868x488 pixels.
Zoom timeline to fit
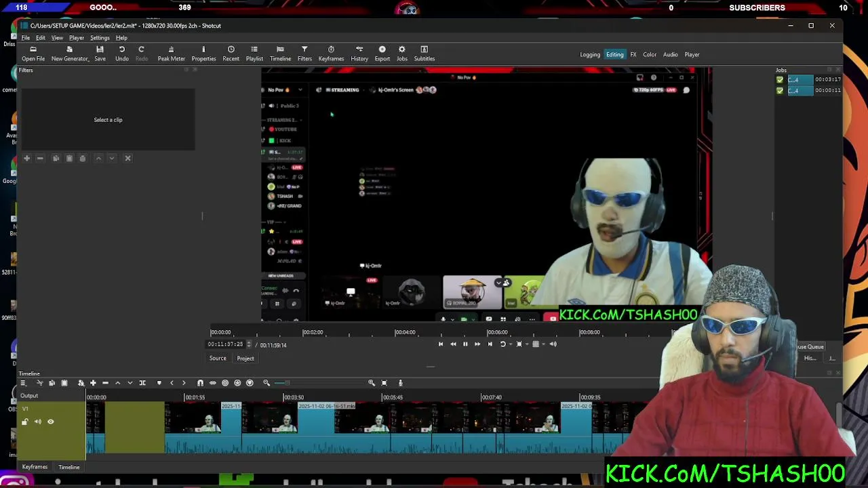click(384, 384)
